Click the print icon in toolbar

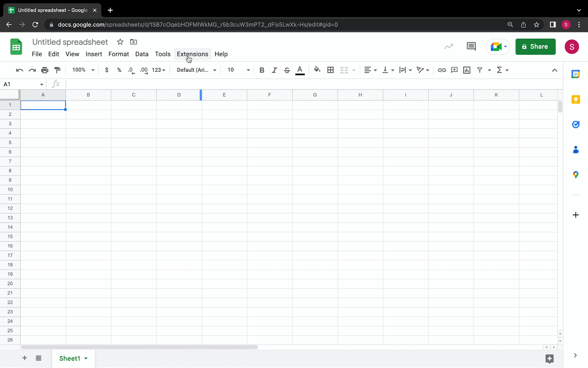tap(45, 70)
